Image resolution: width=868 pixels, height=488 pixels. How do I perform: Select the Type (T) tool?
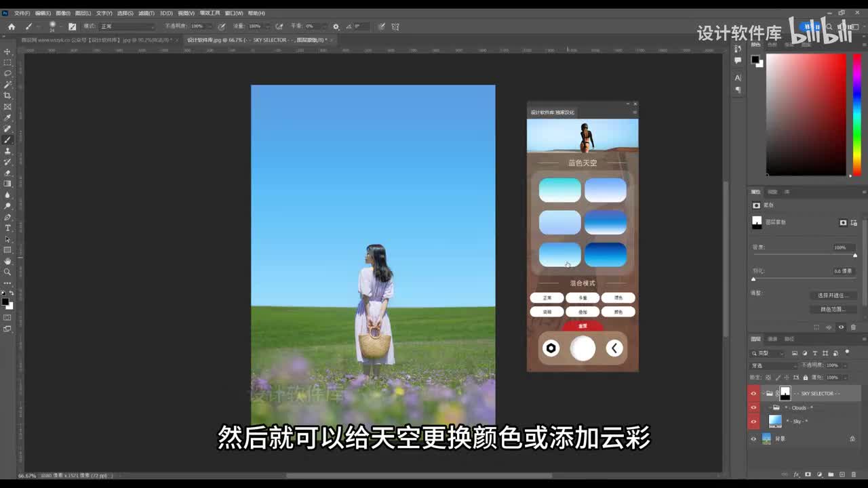click(7, 228)
